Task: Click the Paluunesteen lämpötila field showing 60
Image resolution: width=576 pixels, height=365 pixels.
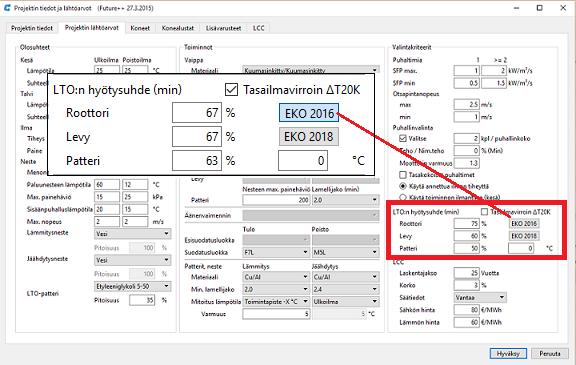Action: click(x=107, y=184)
